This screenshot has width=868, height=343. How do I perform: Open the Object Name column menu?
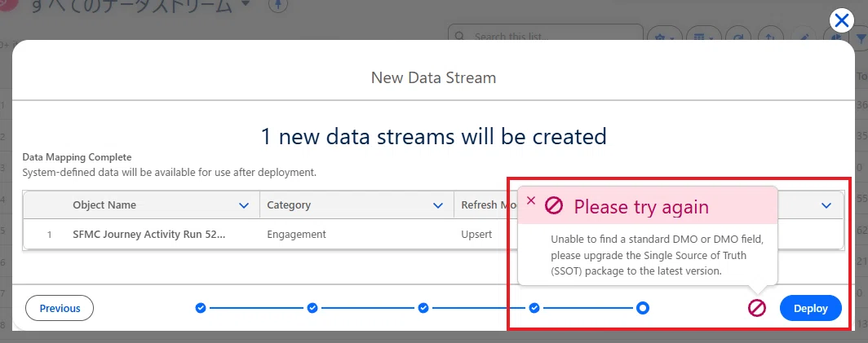point(244,205)
